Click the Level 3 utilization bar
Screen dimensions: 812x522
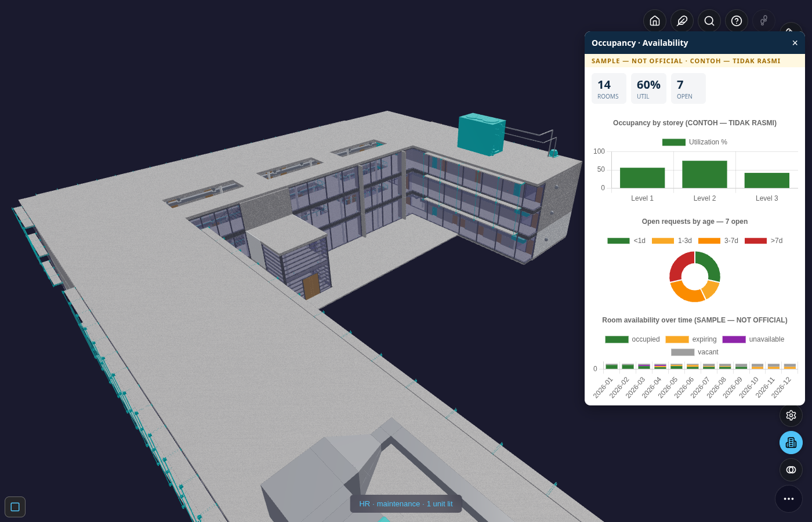[x=767, y=180]
